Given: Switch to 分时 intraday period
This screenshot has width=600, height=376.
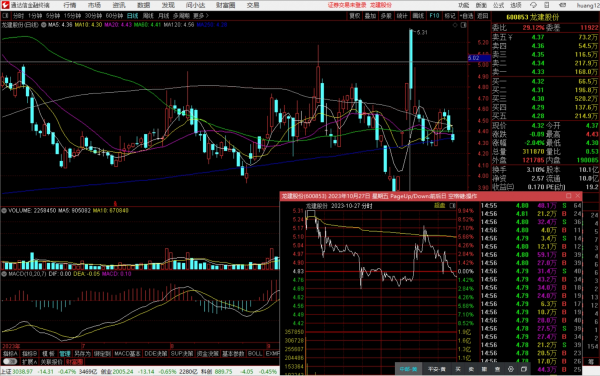Looking at the screenshot, I should [18, 16].
